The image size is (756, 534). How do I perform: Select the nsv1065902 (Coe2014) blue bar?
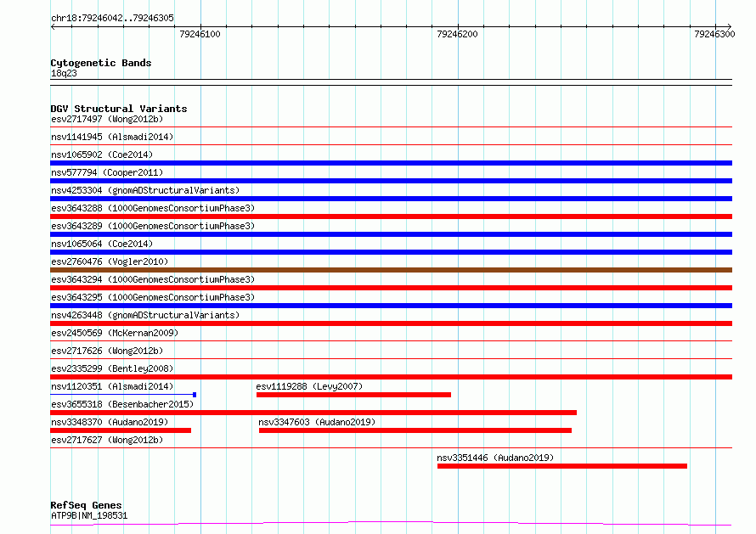[x=391, y=163]
